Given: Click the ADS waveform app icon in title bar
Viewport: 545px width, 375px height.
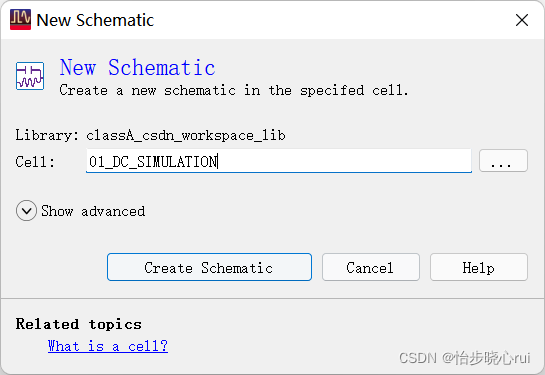Looking at the screenshot, I should [x=20, y=19].
